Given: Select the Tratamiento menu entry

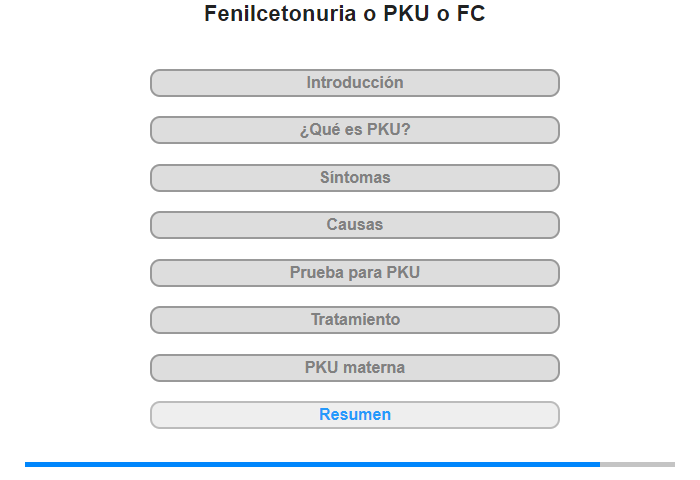Looking at the screenshot, I should 355,320.
